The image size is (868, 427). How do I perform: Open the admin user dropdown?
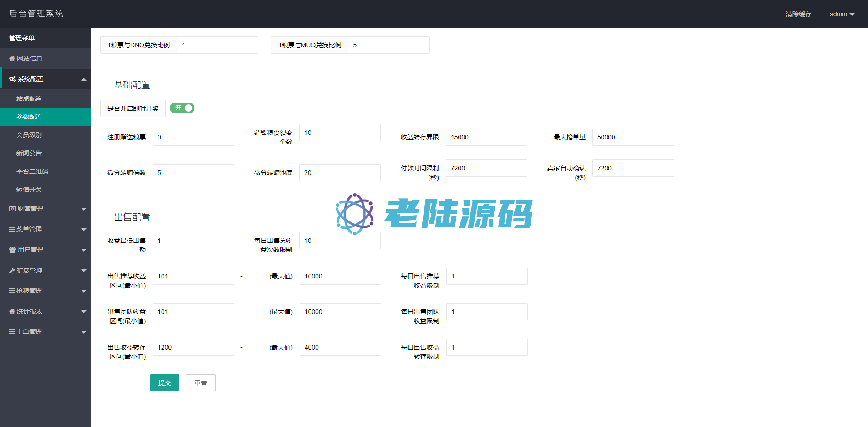[x=841, y=14]
